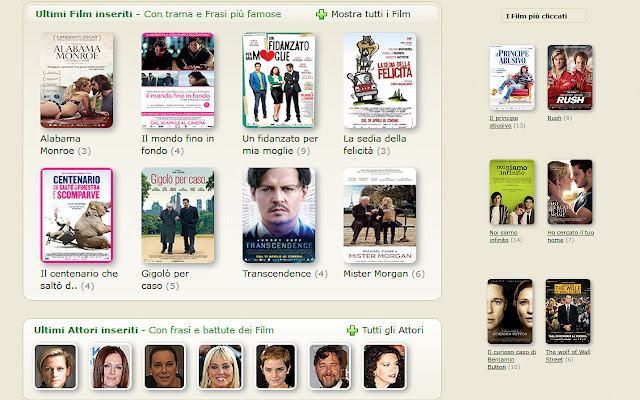Click the Ho cercato il tuo nome link
The image size is (640, 400).
pyautogui.click(x=571, y=236)
